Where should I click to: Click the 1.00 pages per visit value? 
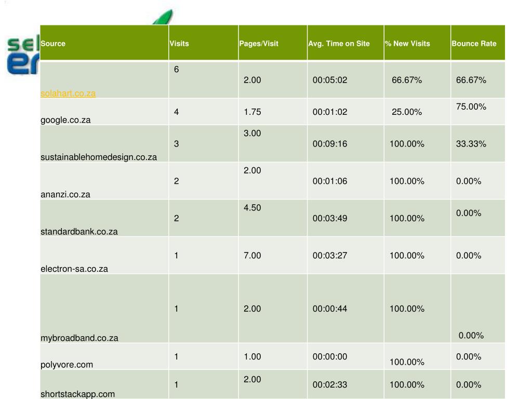pos(252,356)
